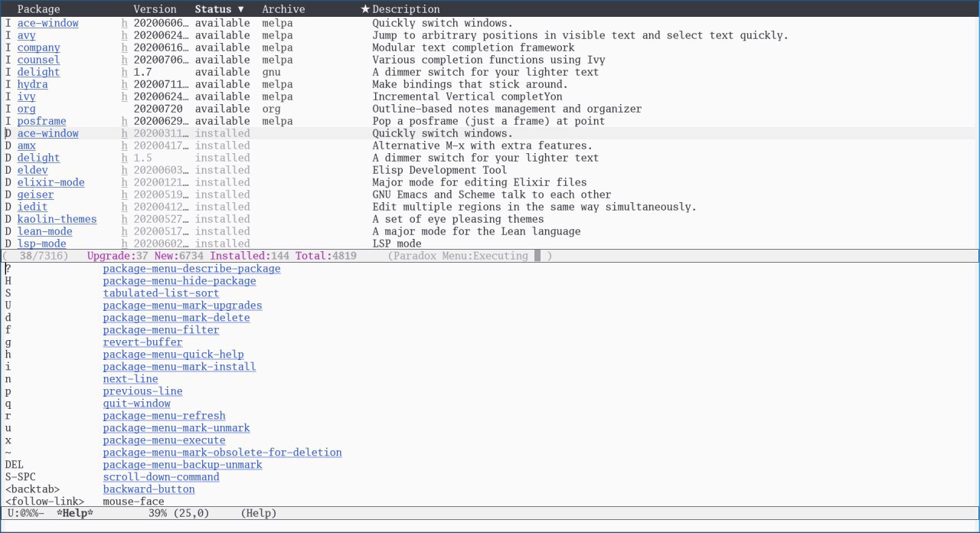
Task: Follow the package-menu-mark-obsolete-for-deletion link
Action: (222, 453)
